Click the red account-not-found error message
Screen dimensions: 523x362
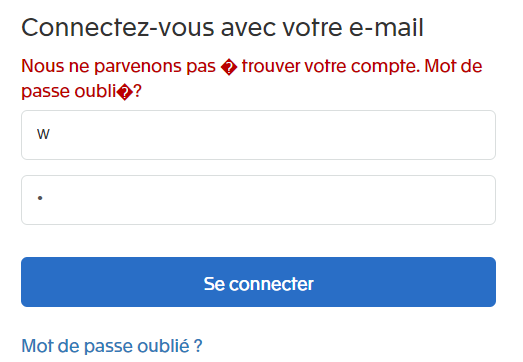251,78
